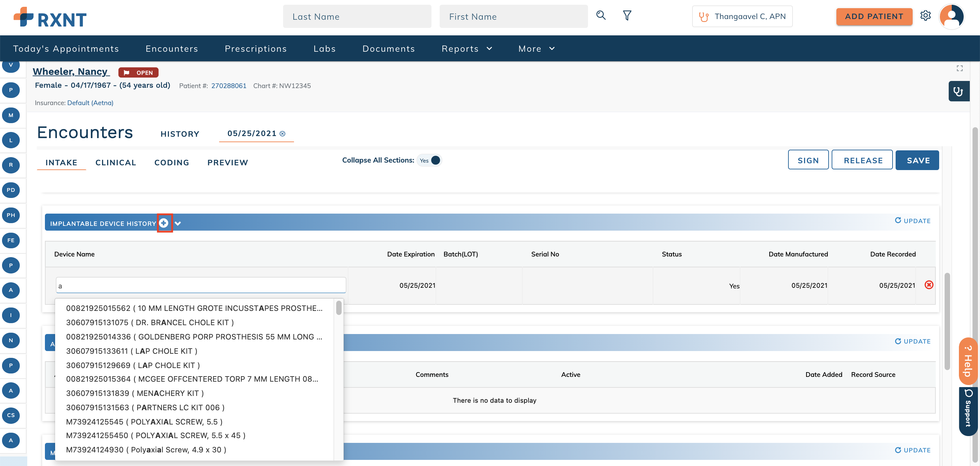The image size is (980, 466).
Task: Click the Last Name search field
Action: click(x=357, y=16)
